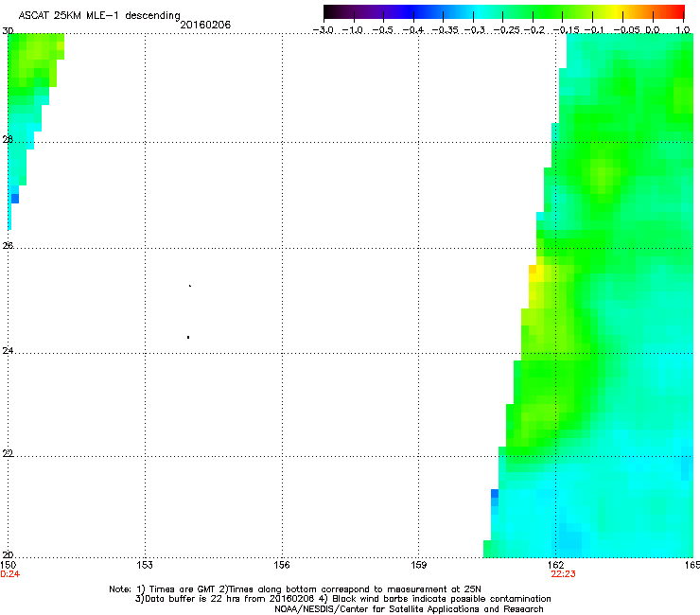Click the colorbar label -0.1
The height and width of the screenshot is (615, 700).
(594, 30)
